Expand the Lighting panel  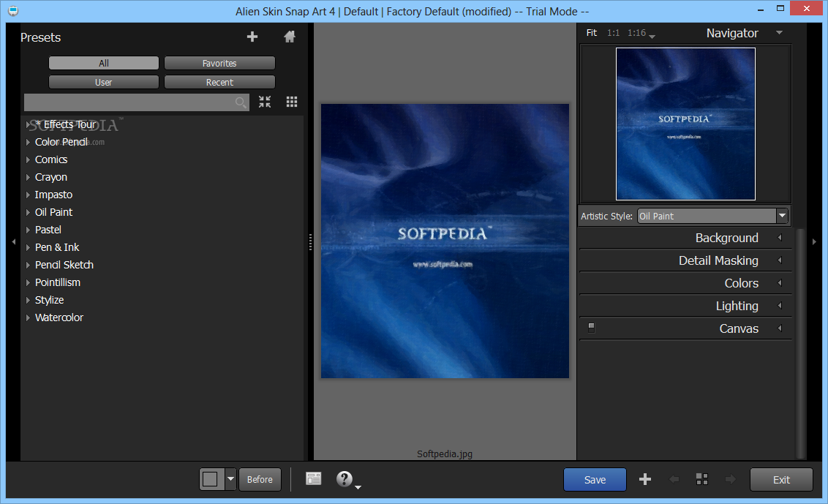[x=780, y=306]
